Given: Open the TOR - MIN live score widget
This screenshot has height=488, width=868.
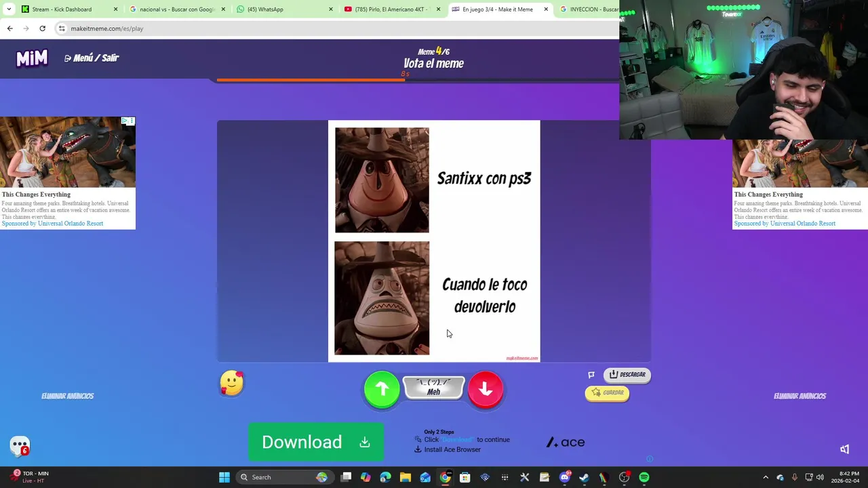Looking at the screenshot, I should click(28, 477).
